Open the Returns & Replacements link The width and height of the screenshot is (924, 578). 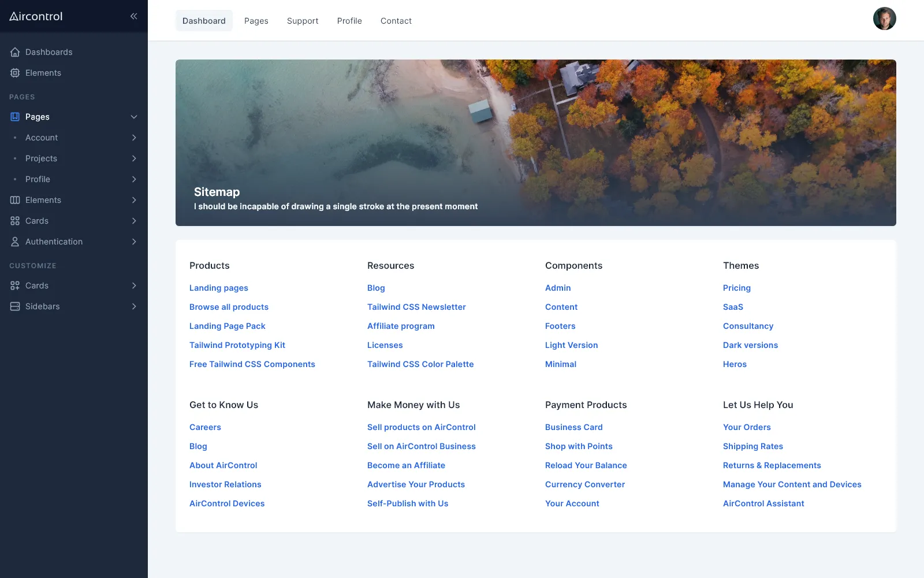coord(772,465)
